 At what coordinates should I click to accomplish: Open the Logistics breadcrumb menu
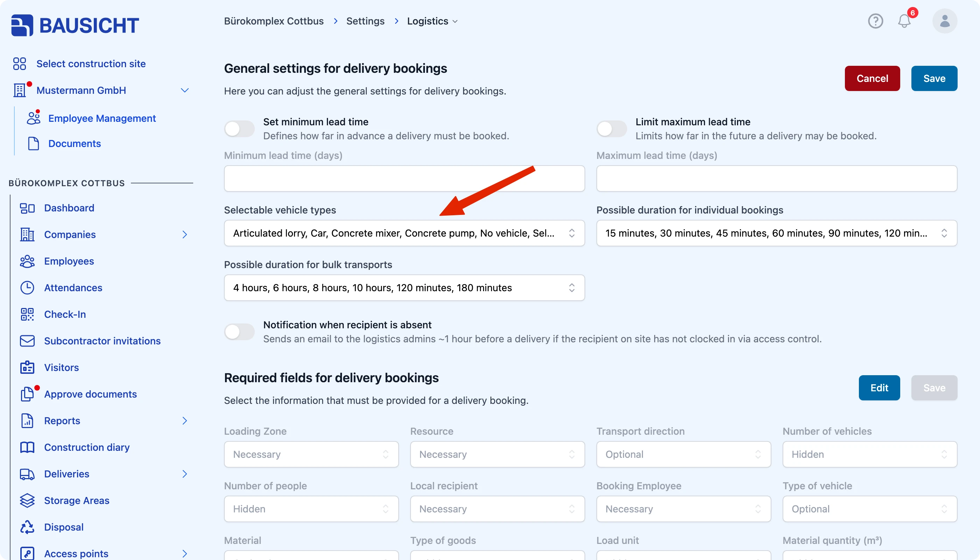tap(432, 21)
